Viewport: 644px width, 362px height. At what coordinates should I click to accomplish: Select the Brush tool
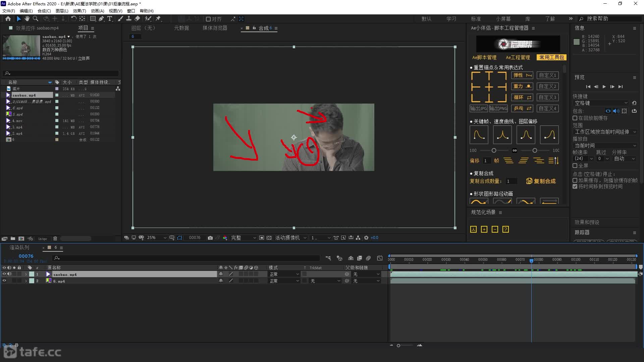click(x=120, y=19)
